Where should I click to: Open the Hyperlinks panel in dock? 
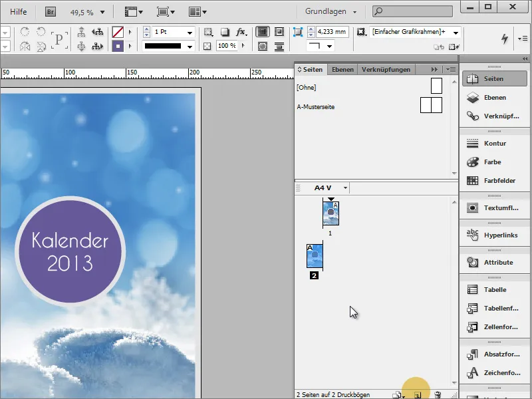[x=495, y=235]
